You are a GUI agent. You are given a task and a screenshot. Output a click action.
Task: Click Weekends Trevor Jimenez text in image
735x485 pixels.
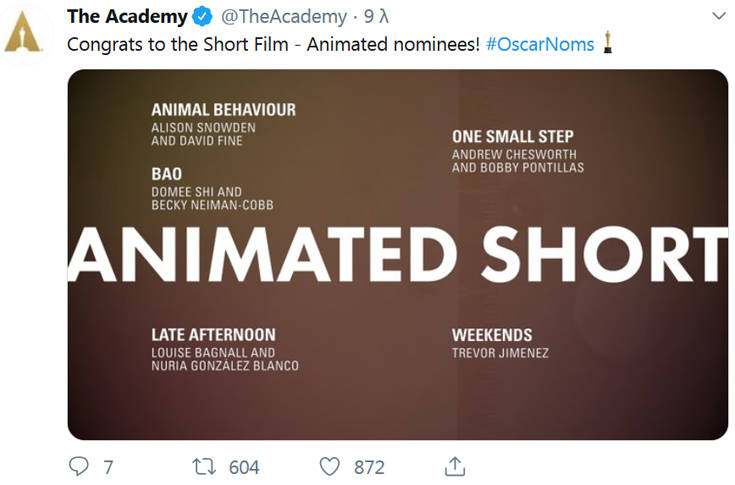500,343
